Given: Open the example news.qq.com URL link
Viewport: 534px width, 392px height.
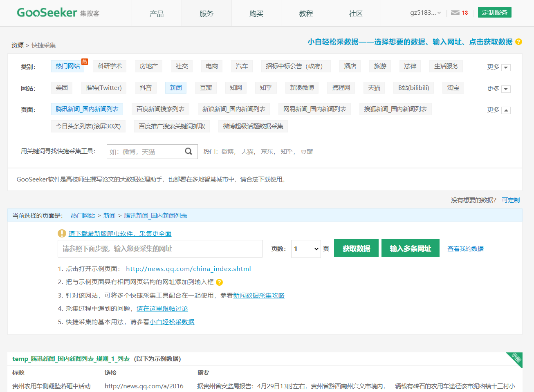Looking at the screenshot, I should coord(188,269).
